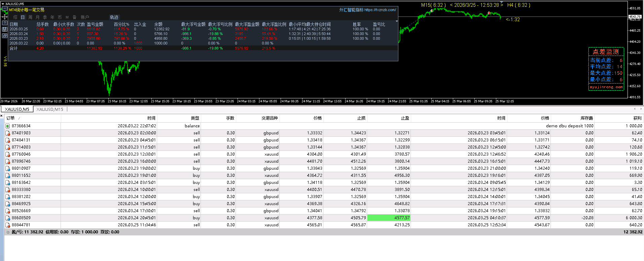Select the 币 currency tab in statistics panel
The height and width of the screenshot is (261, 644).
(60, 17)
